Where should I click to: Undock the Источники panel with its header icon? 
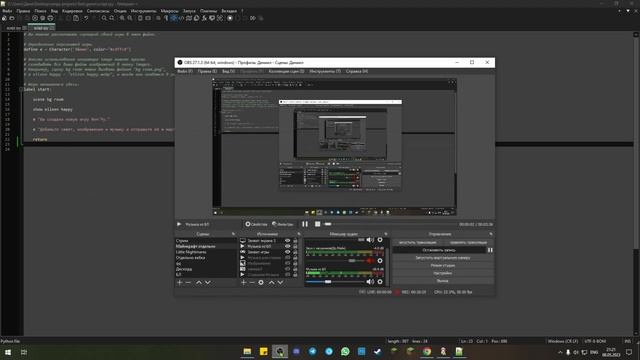(x=299, y=234)
